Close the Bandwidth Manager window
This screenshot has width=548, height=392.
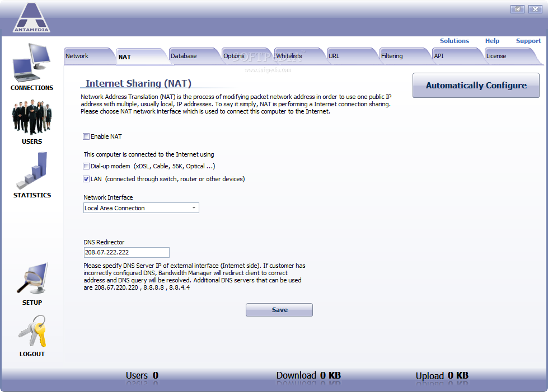(x=535, y=9)
